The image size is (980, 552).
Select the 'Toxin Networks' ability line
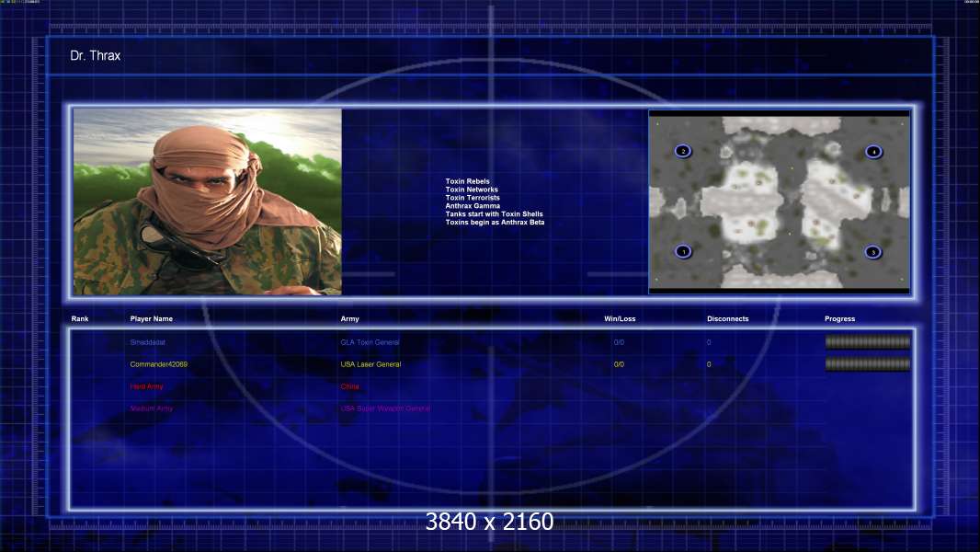pos(472,190)
